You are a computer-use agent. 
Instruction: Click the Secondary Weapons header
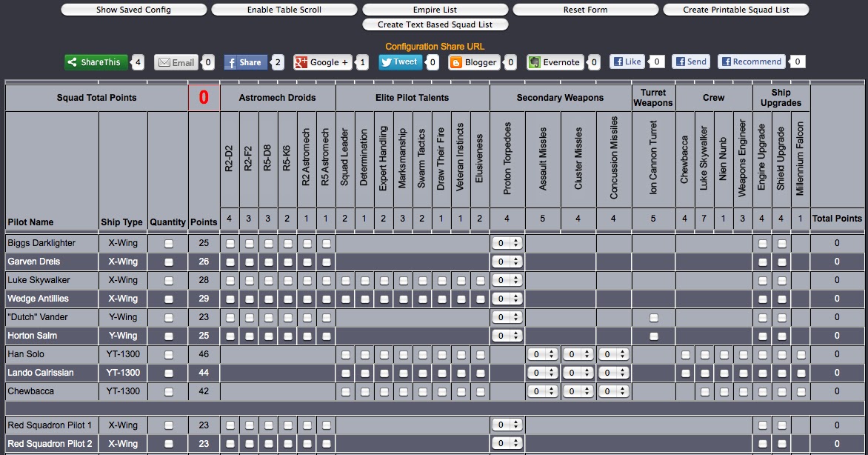(560, 98)
